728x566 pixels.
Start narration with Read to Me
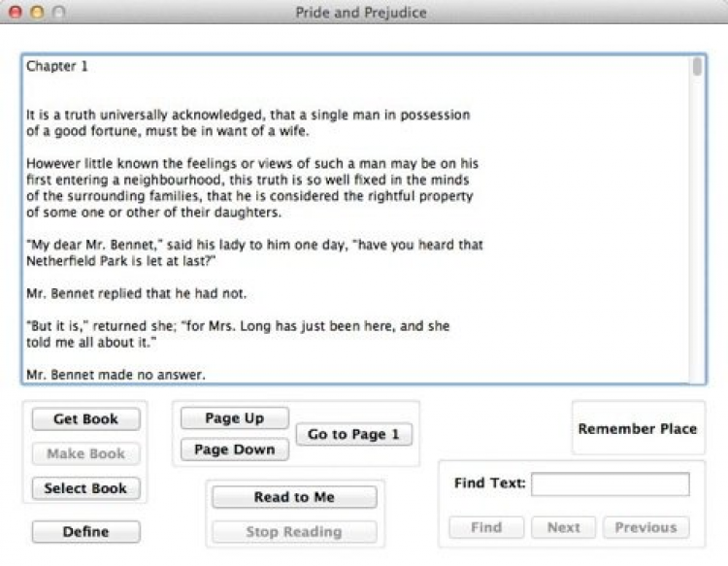294,497
